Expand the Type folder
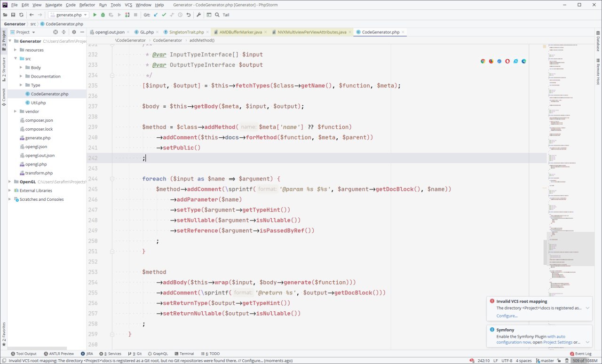The width and height of the screenshot is (602, 364). pos(21,85)
